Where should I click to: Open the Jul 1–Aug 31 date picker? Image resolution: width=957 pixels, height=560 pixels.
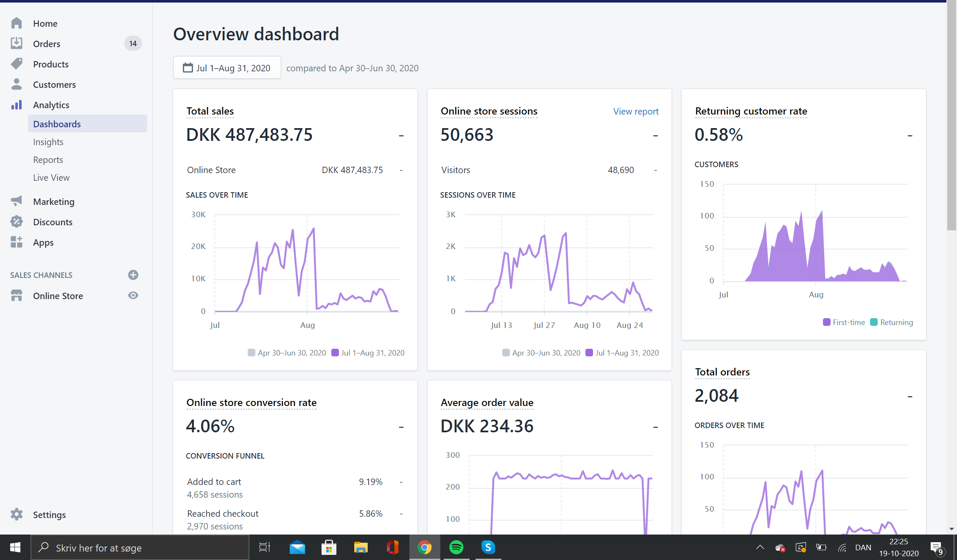[227, 68]
